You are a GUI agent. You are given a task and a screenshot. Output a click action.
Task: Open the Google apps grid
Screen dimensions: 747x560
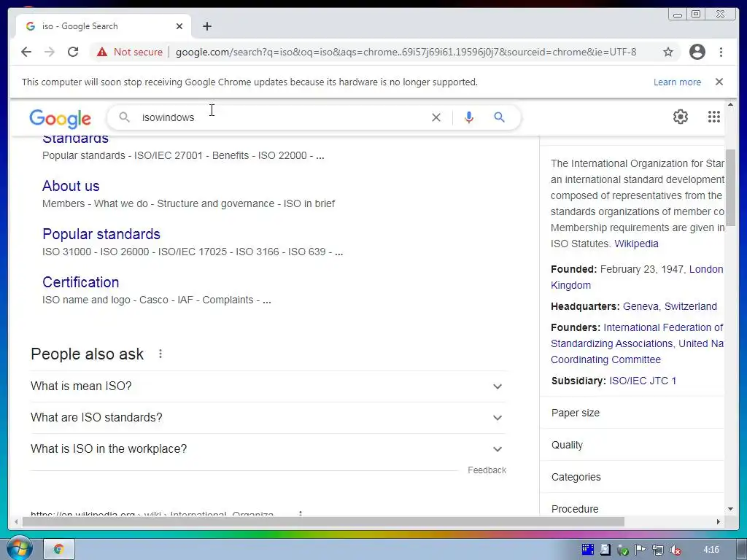tap(713, 117)
